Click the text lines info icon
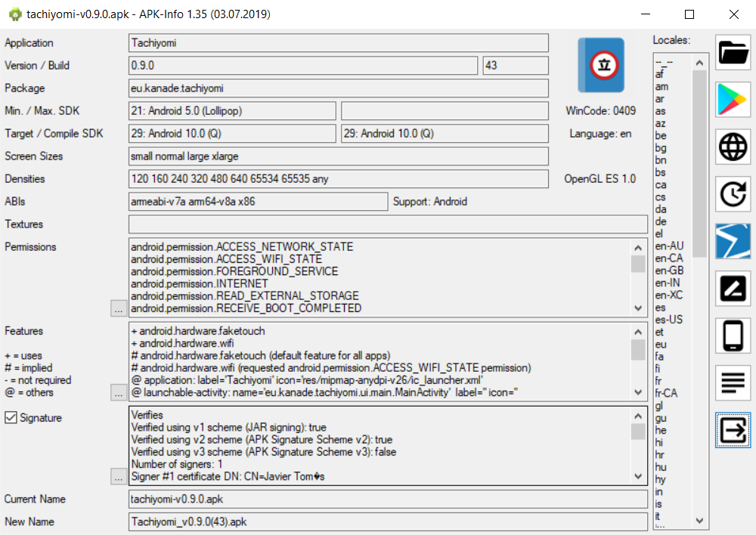This screenshot has height=535, width=756. tap(733, 382)
